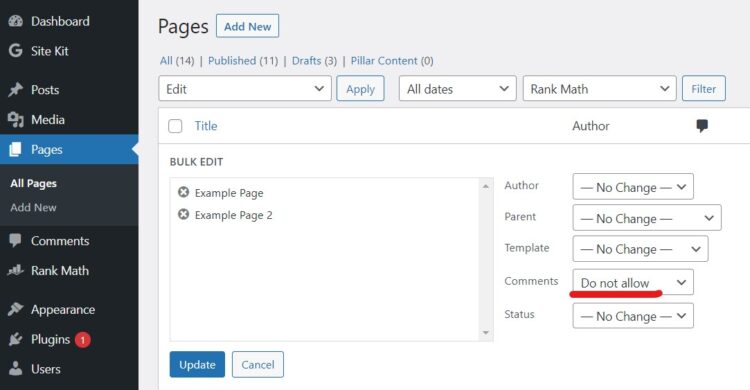Open Plugins menu item

50,339
